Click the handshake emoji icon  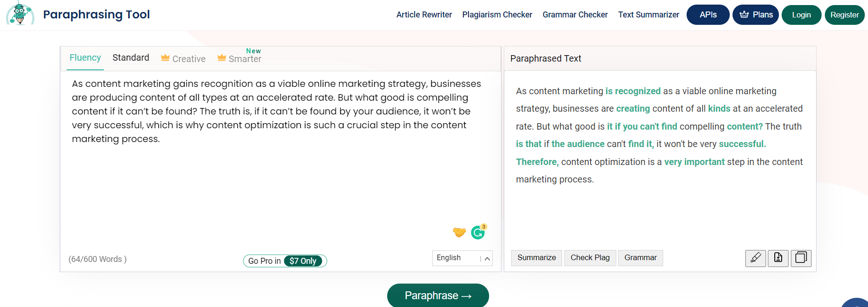point(459,233)
